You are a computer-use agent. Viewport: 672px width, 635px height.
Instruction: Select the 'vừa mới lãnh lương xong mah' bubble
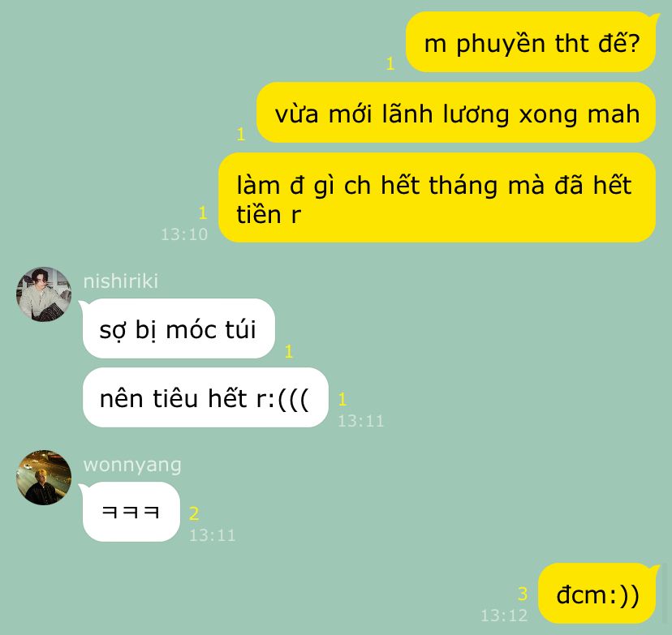click(x=456, y=113)
